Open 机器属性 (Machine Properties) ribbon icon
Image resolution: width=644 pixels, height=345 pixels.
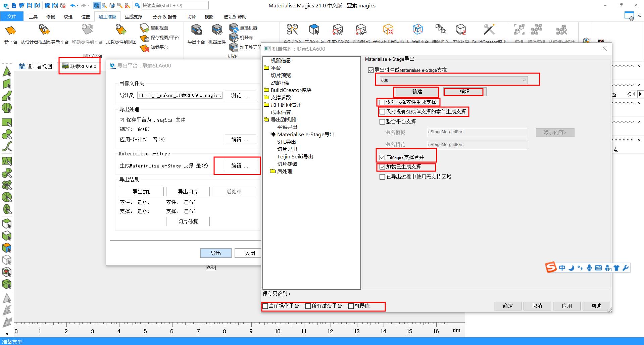[x=217, y=31]
